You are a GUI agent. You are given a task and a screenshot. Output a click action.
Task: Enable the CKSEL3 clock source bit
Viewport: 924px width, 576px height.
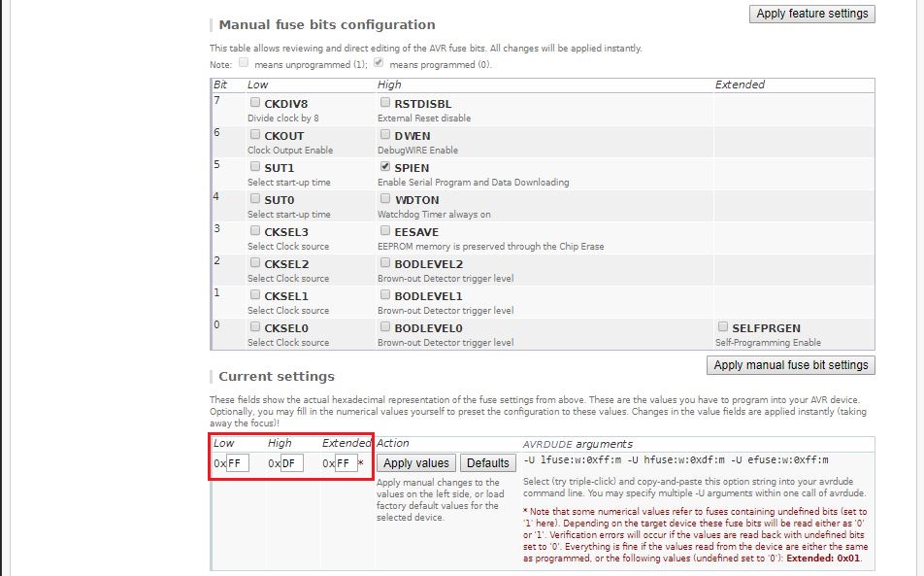tap(255, 231)
